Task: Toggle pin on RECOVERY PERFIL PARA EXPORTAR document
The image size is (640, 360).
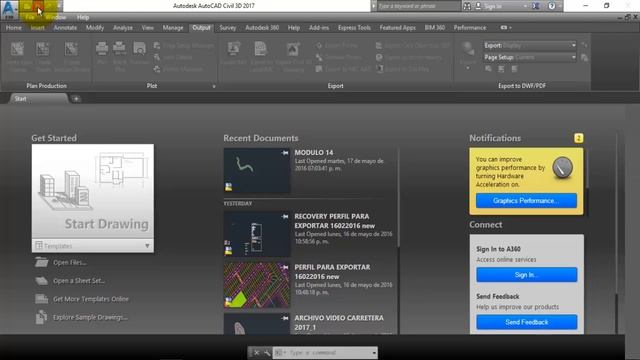Action: click(285, 216)
